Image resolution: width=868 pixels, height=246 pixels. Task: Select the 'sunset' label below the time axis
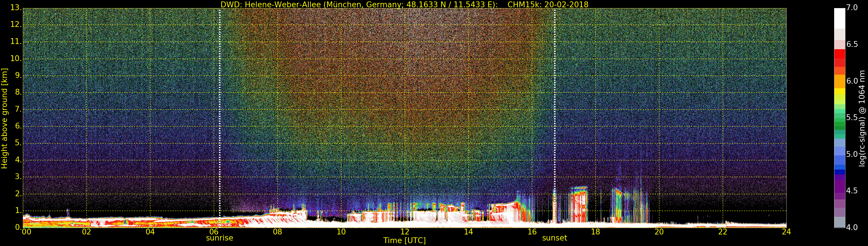[554, 238]
